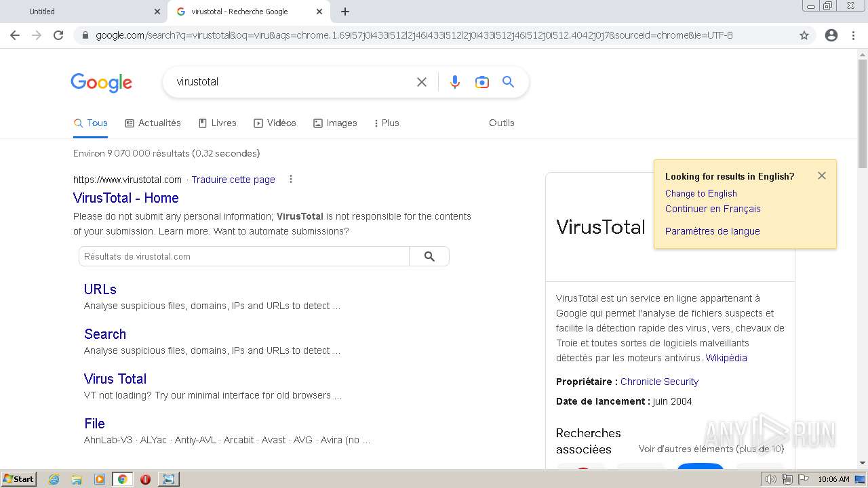
Task: Click the network tray icon
Action: (787, 479)
